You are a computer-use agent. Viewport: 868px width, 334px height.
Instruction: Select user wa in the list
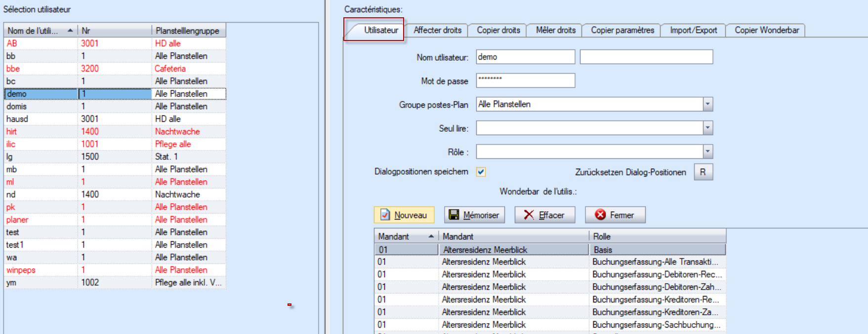tap(115, 258)
